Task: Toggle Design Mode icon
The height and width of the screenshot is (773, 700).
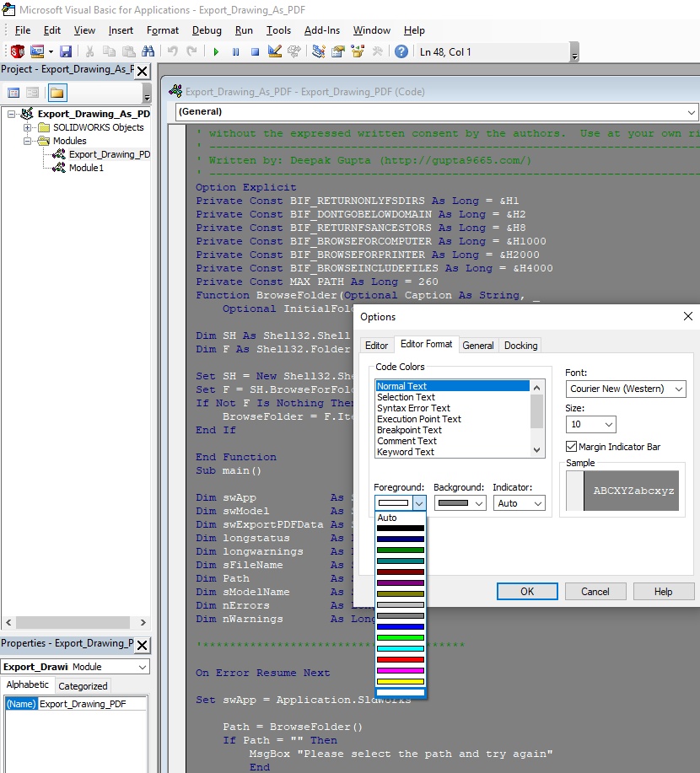Action: 275,51
